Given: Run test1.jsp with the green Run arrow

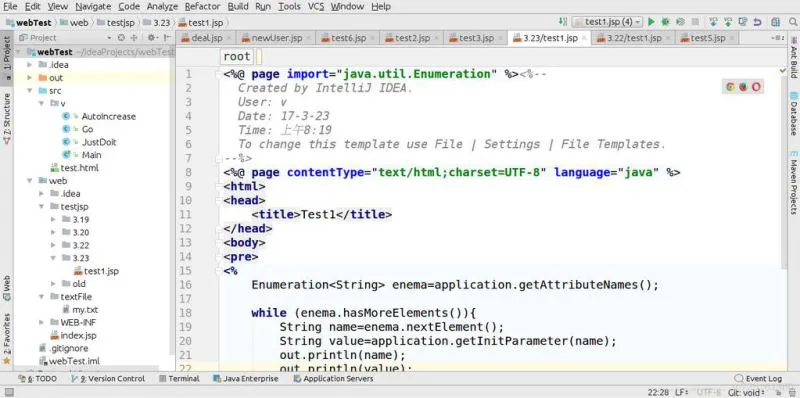Looking at the screenshot, I should pyautogui.click(x=651, y=22).
